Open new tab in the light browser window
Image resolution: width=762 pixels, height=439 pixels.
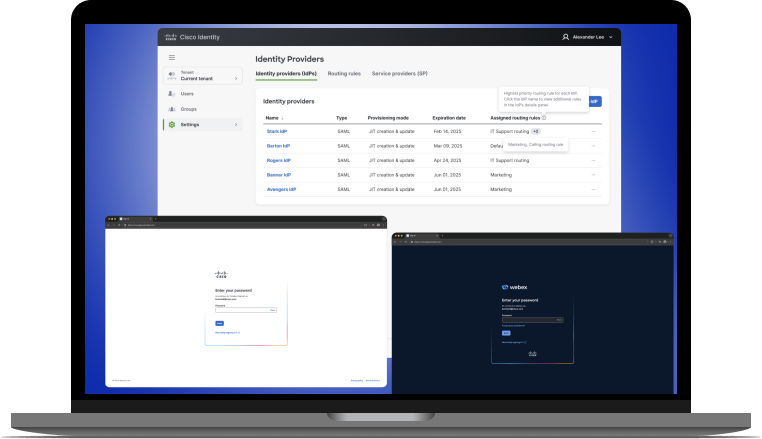[x=155, y=219]
